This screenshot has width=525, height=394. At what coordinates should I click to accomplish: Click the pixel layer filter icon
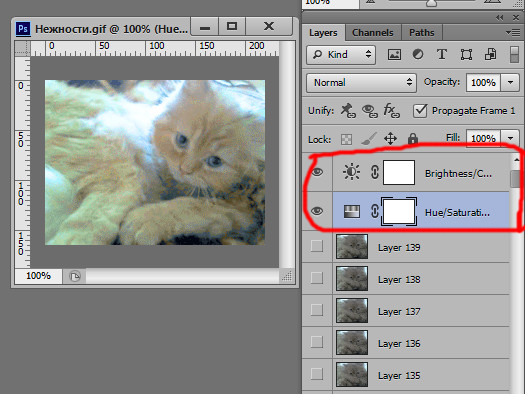[394, 55]
